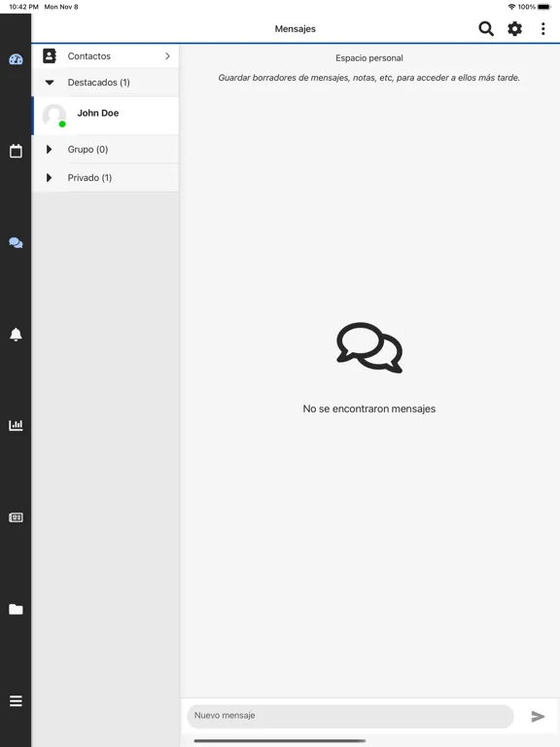Click the Contactos address book icon

click(x=50, y=55)
